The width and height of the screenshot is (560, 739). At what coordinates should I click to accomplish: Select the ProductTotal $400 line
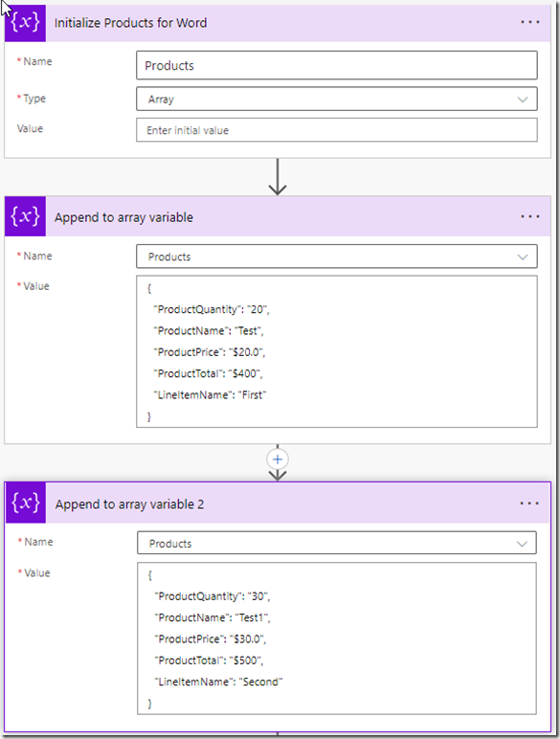point(208,373)
